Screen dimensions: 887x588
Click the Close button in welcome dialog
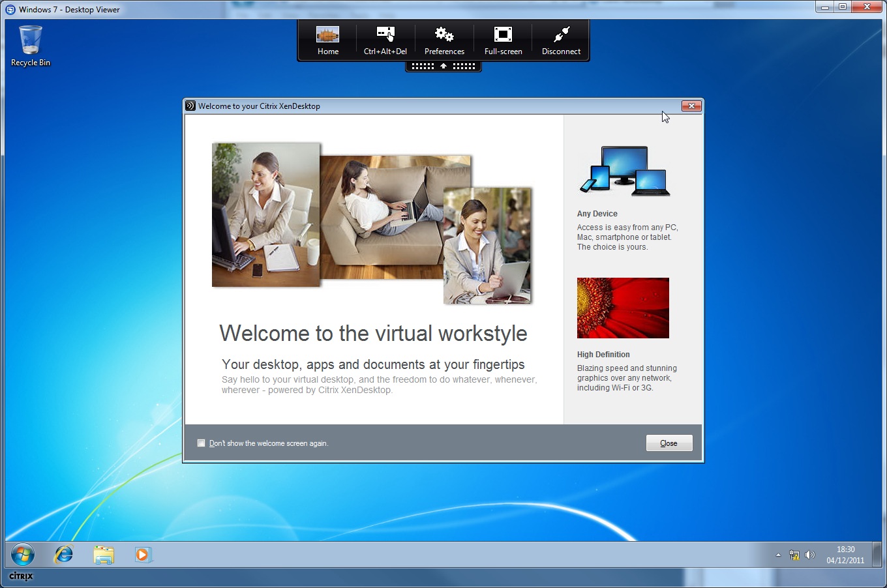pyautogui.click(x=669, y=443)
